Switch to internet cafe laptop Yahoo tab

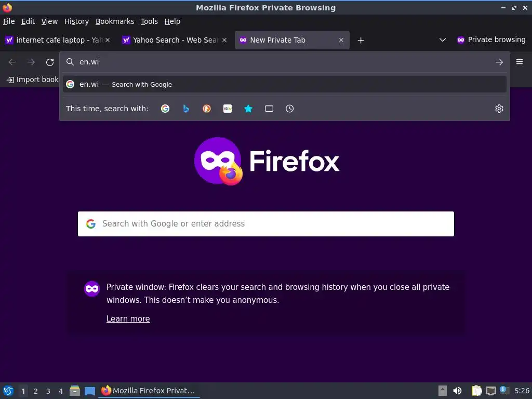[x=58, y=40]
